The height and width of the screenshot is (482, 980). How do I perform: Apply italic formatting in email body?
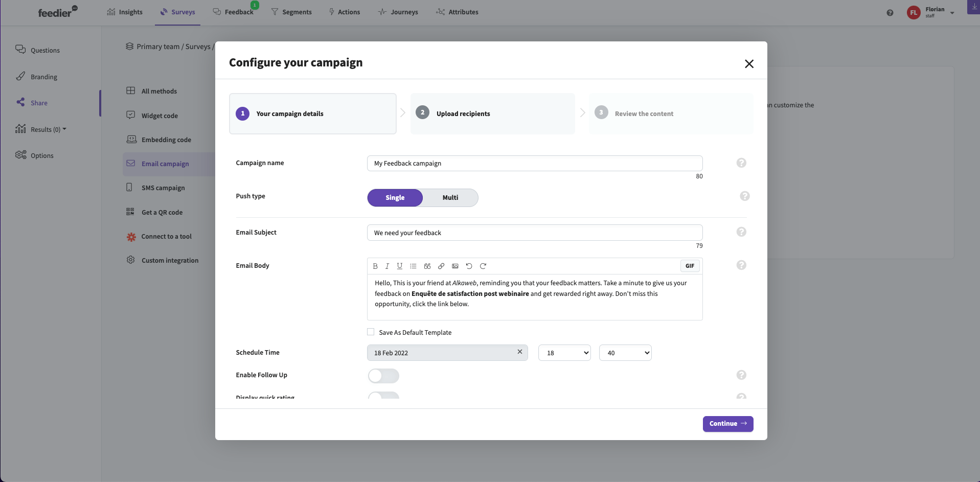[388, 266]
